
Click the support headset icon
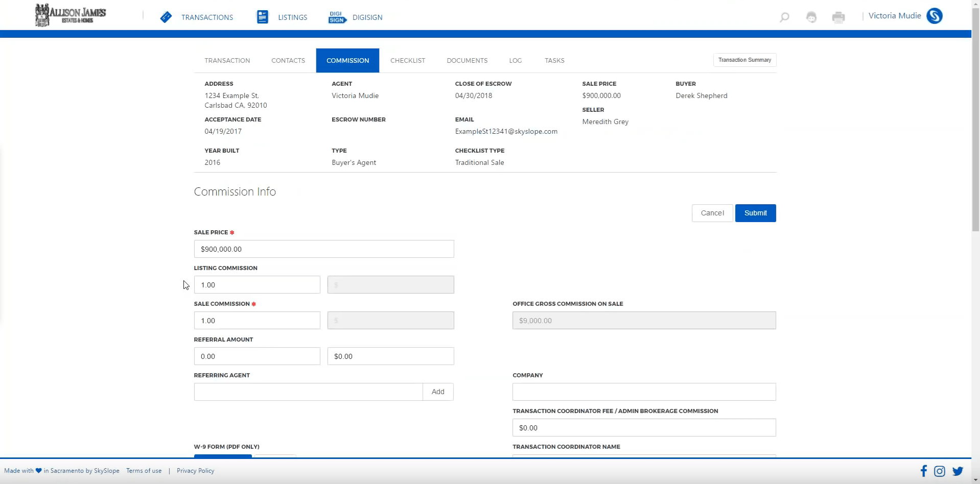point(811,17)
